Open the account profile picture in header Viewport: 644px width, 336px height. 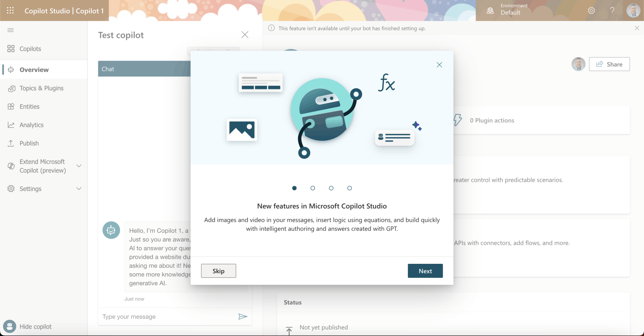tap(633, 11)
